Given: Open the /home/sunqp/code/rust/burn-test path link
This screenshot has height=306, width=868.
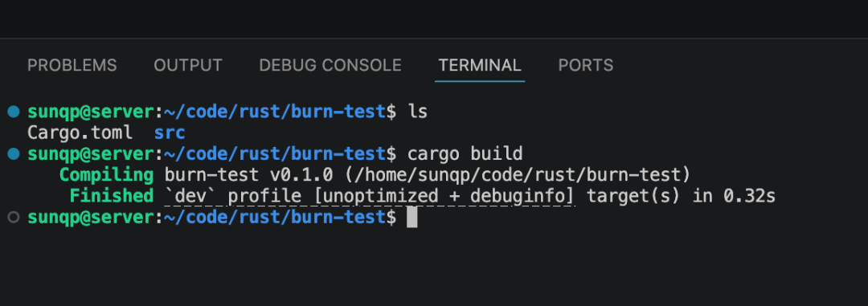Looking at the screenshot, I should [x=518, y=175].
